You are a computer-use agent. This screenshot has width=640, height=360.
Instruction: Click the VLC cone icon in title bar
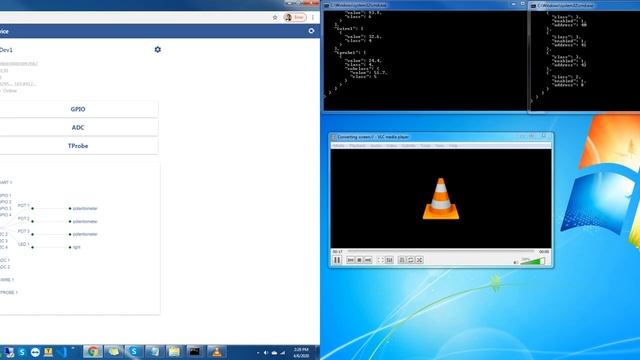tap(334, 137)
